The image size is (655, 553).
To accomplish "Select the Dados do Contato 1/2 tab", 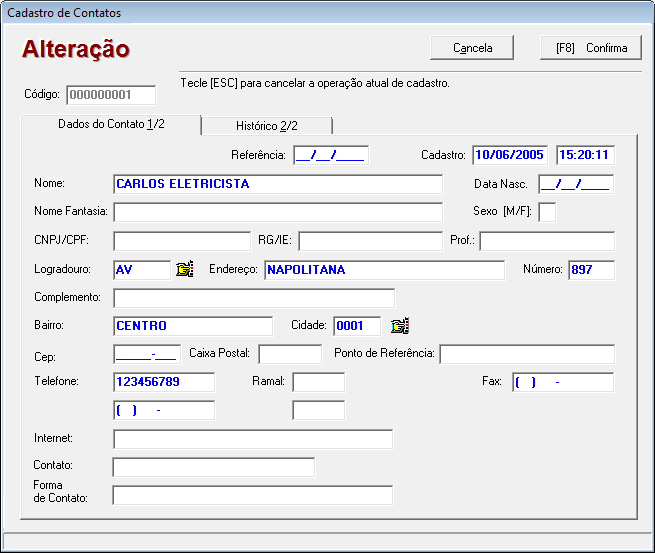I will pyautogui.click(x=111, y=124).
